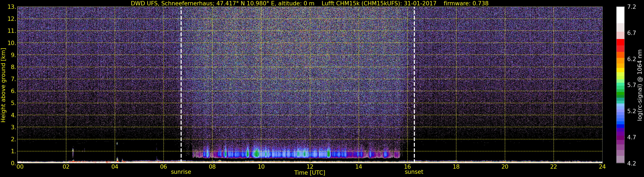
Task: Click the time axis tick '06'
Action: (x=164, y=167)
